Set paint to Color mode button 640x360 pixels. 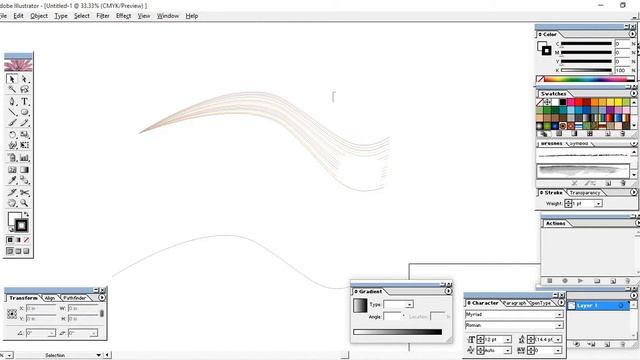[10, 240]
